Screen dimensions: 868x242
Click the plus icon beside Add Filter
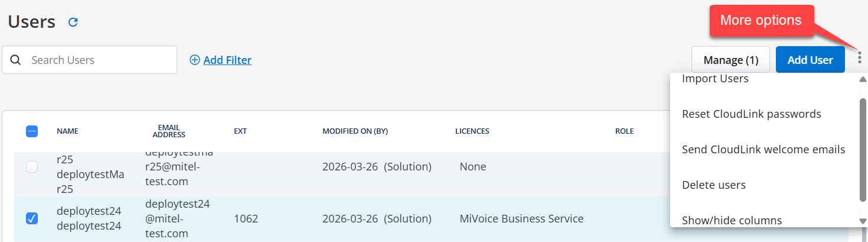[x=195, y=60]
